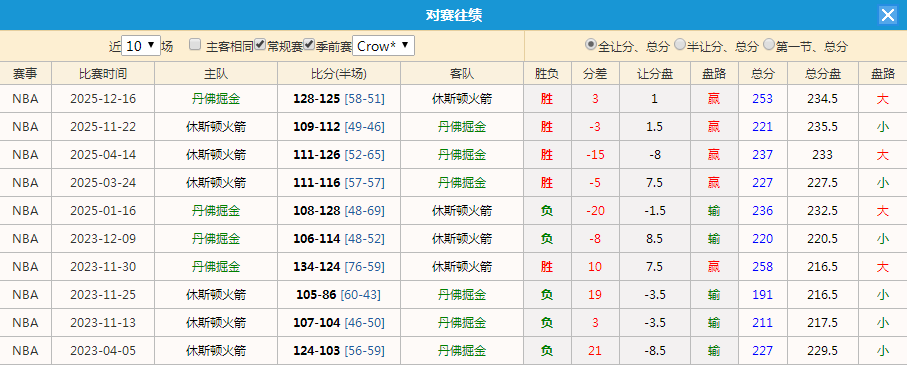Click 丹佛掘金 home team on 2025-12-16 row
The width and height of the screenshot is (907, 367).
[x=216, y=99]
